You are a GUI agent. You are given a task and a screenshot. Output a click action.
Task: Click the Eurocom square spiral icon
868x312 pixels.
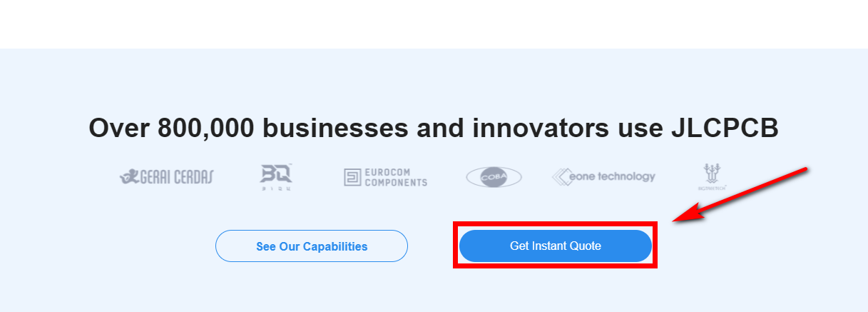pyautogui.click(x=352, y=177)
